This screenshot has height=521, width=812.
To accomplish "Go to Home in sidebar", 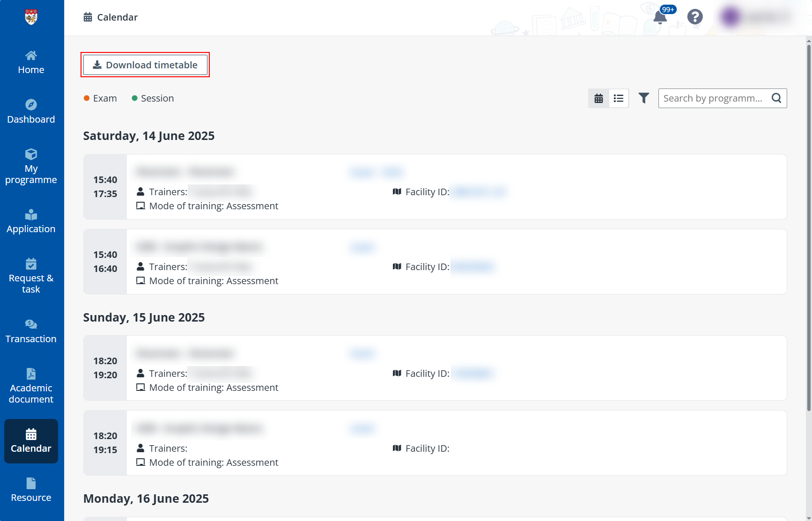I will tap(31, 62).
